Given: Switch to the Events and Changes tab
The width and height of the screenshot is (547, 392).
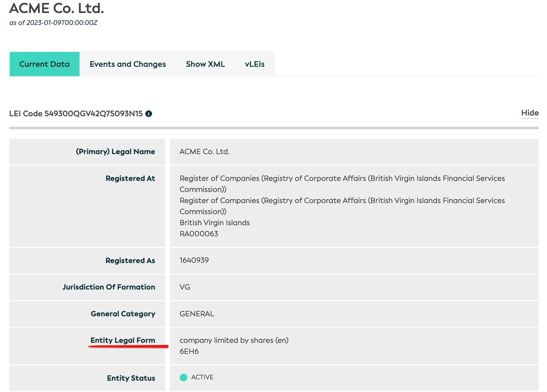Looking at the screenshot, I should click(x=128, y=64).
